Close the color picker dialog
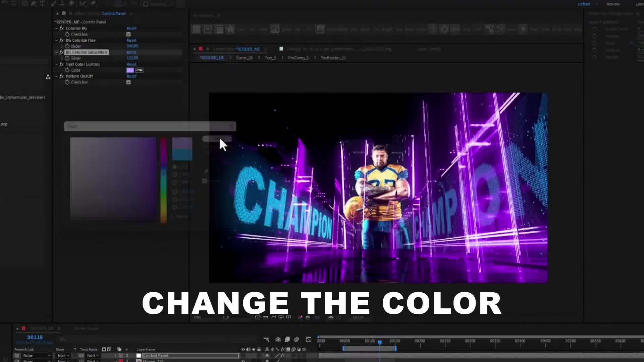The image size is (644, 362). 231,126
